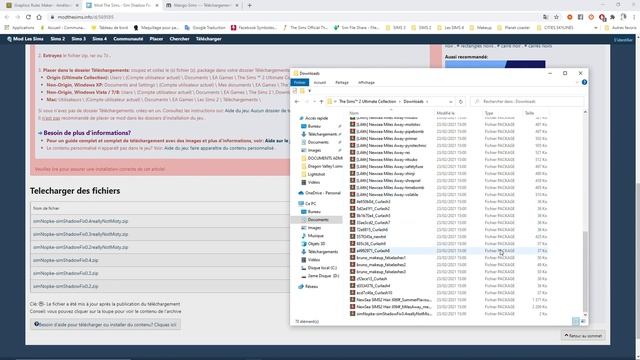Screen dimensions: 640x360
Task: Open the Partage ribbon tab
Action: pos(342,82)
